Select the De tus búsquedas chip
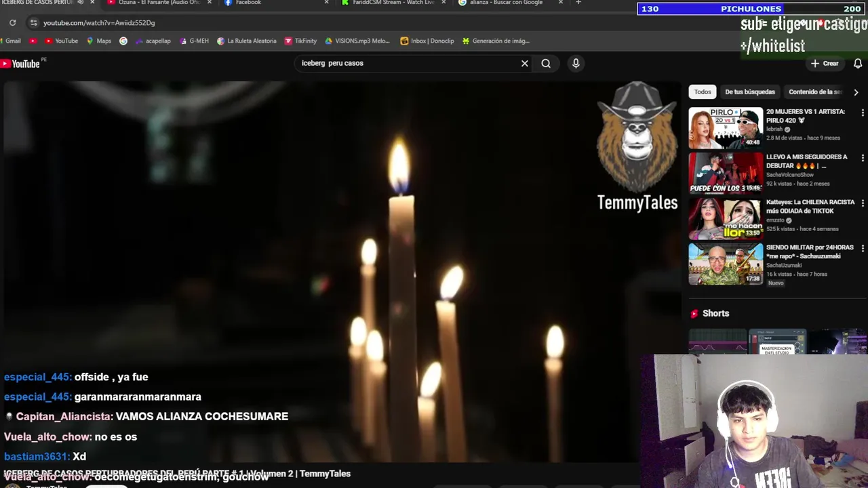Screen dimensions: 868x488 point(750,91)
